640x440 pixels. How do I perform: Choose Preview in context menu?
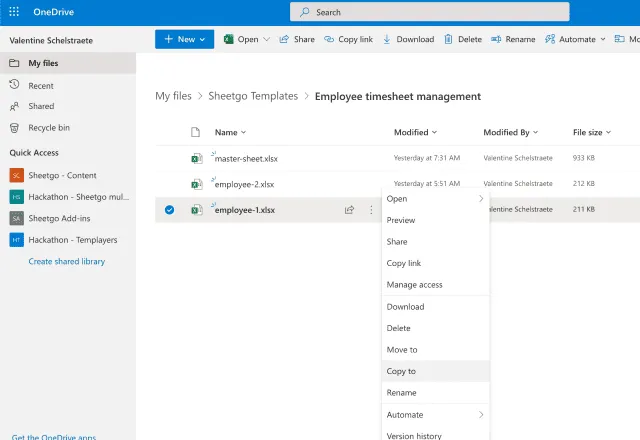(x=436, y=220)
